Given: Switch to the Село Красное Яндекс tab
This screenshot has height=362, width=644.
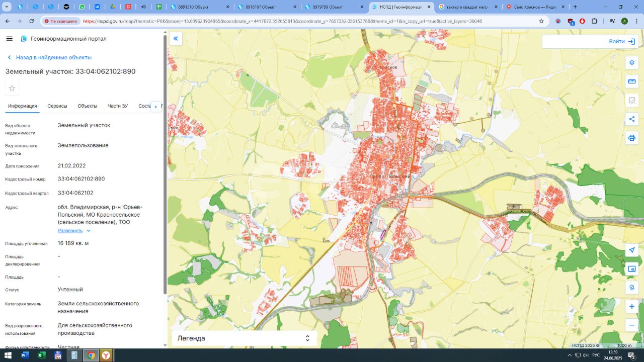Looking at the screenshot, I should [x=535, y=7].
